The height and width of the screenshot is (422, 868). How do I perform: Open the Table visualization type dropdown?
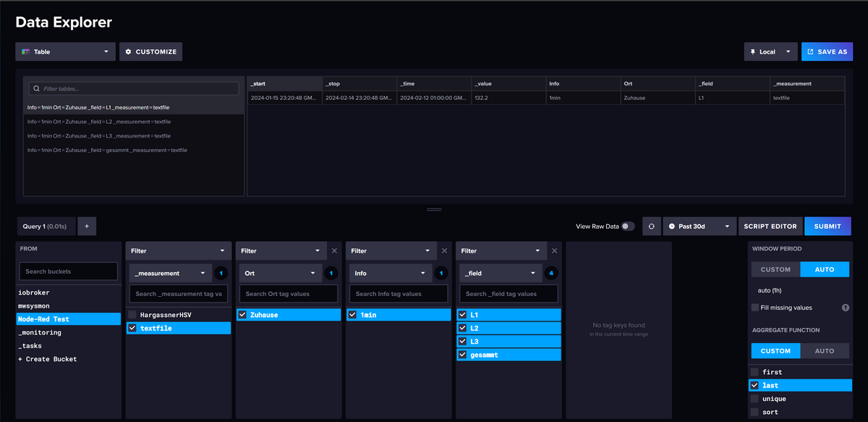(65, 51)
